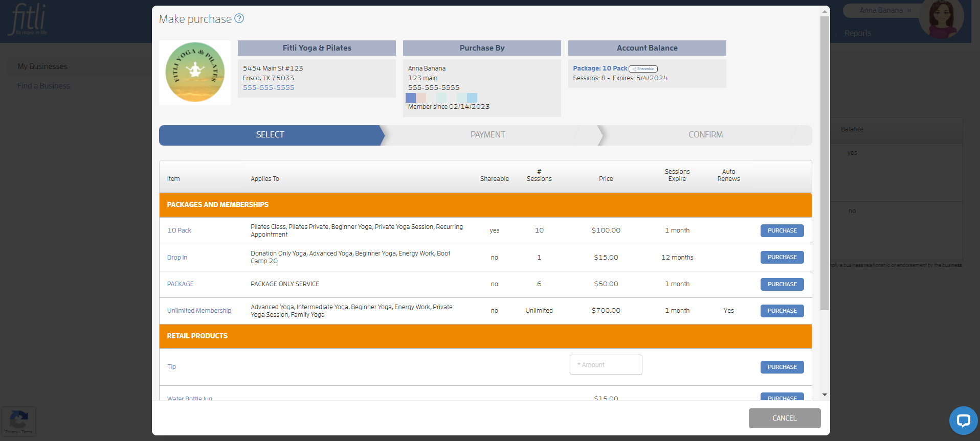Focus the Tip Amount input field
This screenshot has height=441, width=980.
[x=606, y=365]
